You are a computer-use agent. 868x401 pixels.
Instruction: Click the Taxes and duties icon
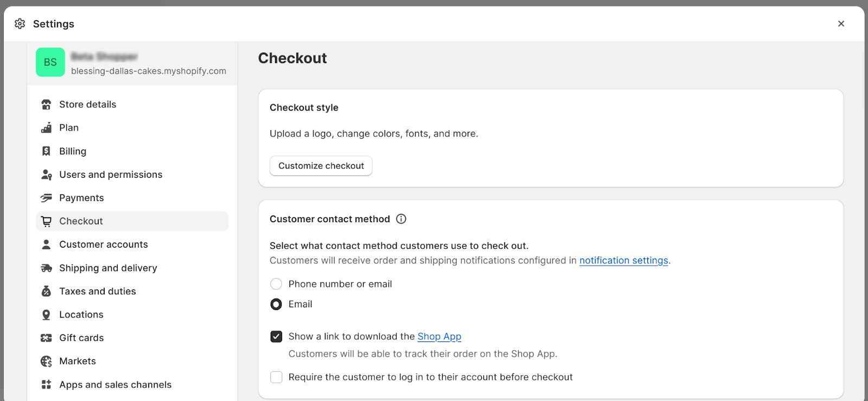pyautogui.click(x=47, y=292)
